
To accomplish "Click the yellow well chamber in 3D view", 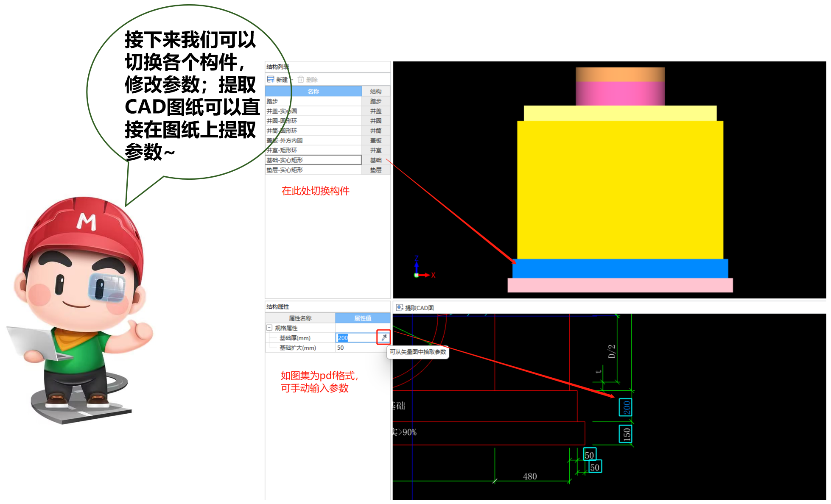I will click(x=620, y=190).
